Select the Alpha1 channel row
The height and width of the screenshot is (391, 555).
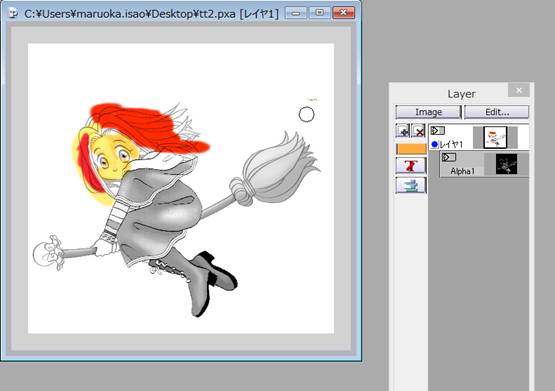[484, 164]
